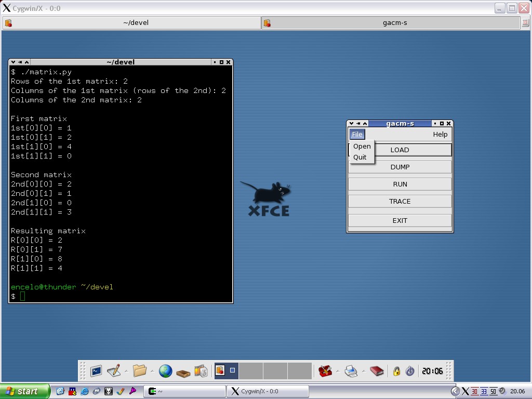Click the 'Resulting matrix' heading in the terminal
This screenshot has width=532, height=399.
tap(48, 231)
